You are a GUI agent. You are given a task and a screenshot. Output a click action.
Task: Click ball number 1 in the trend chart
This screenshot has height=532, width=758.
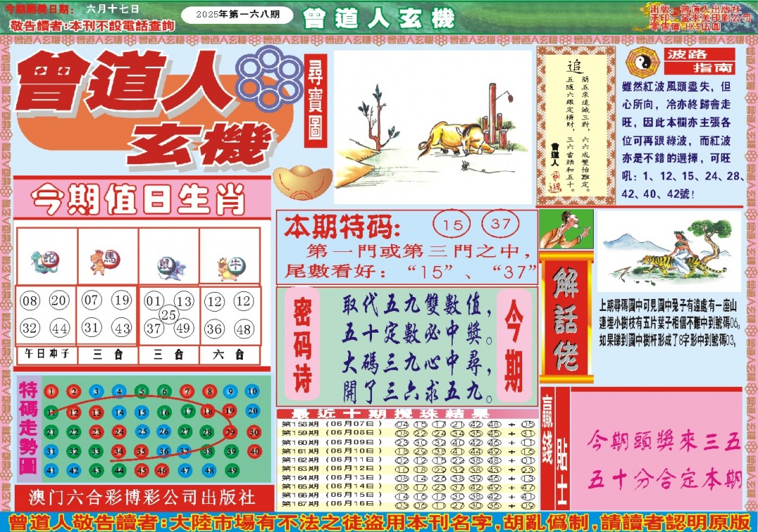(51, 392)
